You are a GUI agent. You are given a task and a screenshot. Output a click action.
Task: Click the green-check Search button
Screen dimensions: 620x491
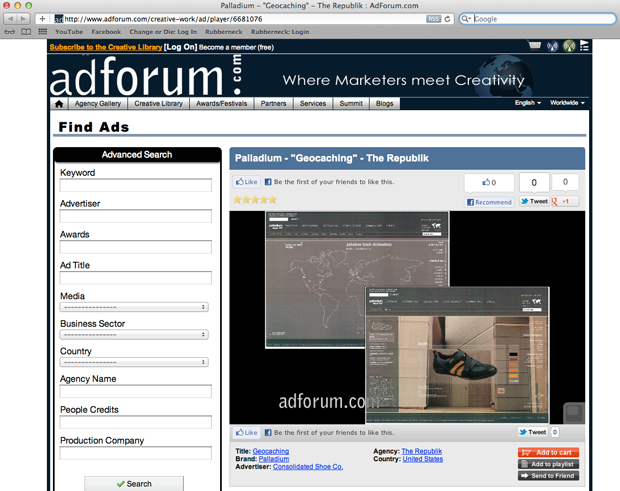134,484
